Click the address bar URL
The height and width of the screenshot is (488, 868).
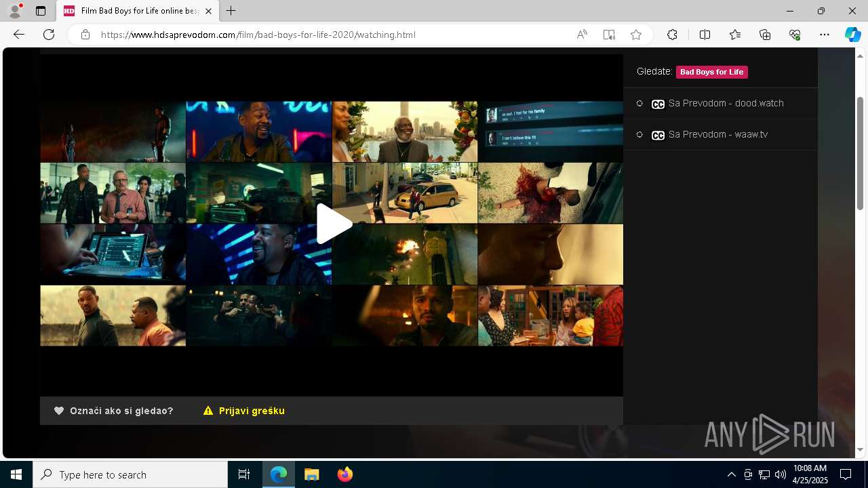tap(258, 35)
